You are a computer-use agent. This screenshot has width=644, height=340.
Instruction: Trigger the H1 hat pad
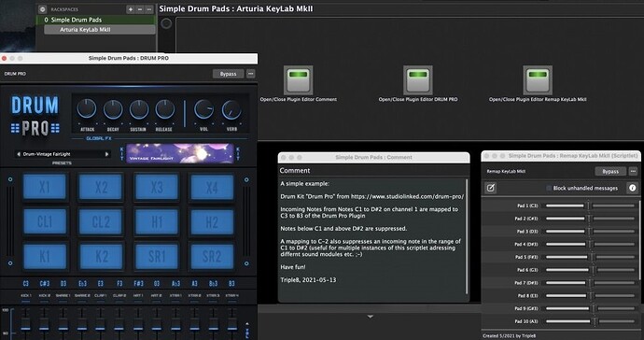pos(157,222)
